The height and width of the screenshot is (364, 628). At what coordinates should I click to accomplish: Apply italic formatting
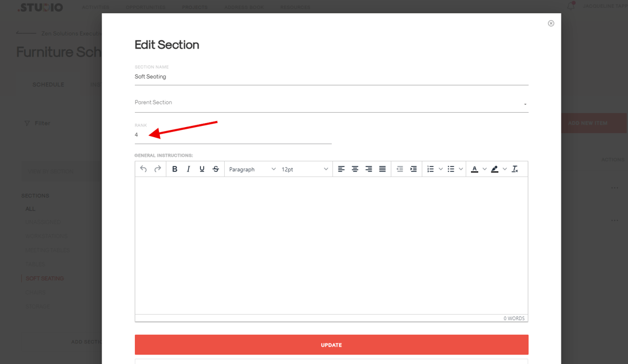click(x=188, y=169)
